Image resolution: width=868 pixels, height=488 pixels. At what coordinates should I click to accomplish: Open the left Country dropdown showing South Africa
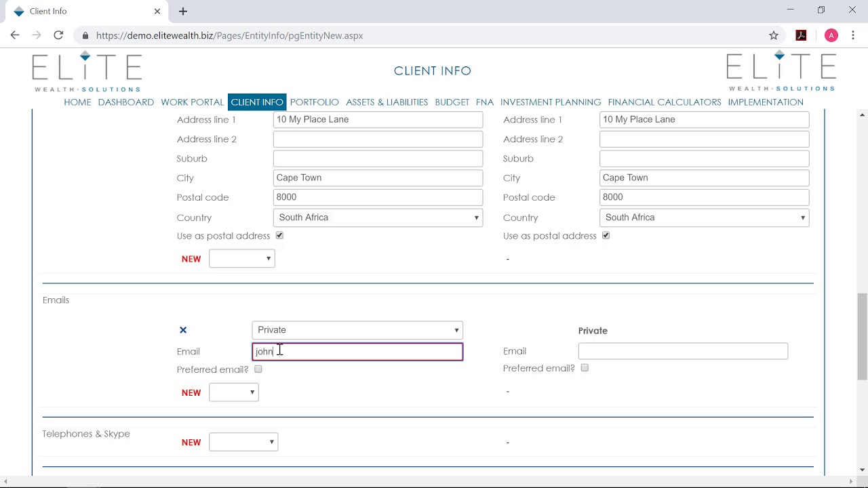[378, 218]
